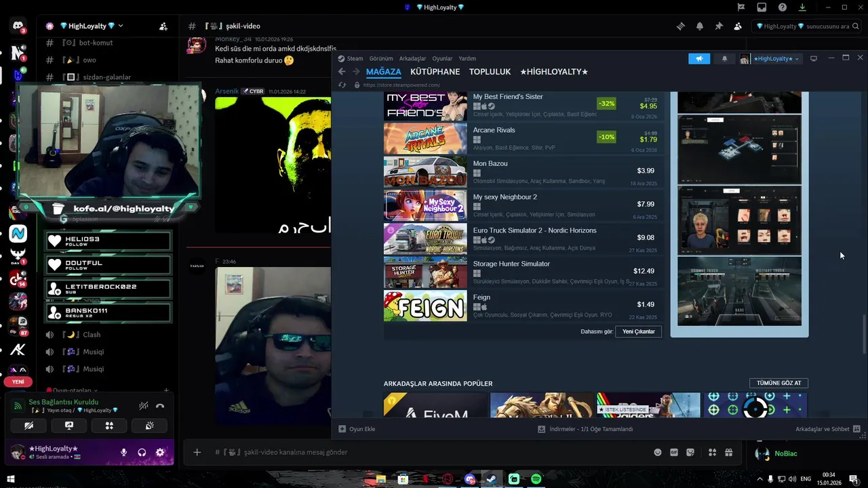Start a Discord activity
Screen dimensions: 868x488
(109, 426)
